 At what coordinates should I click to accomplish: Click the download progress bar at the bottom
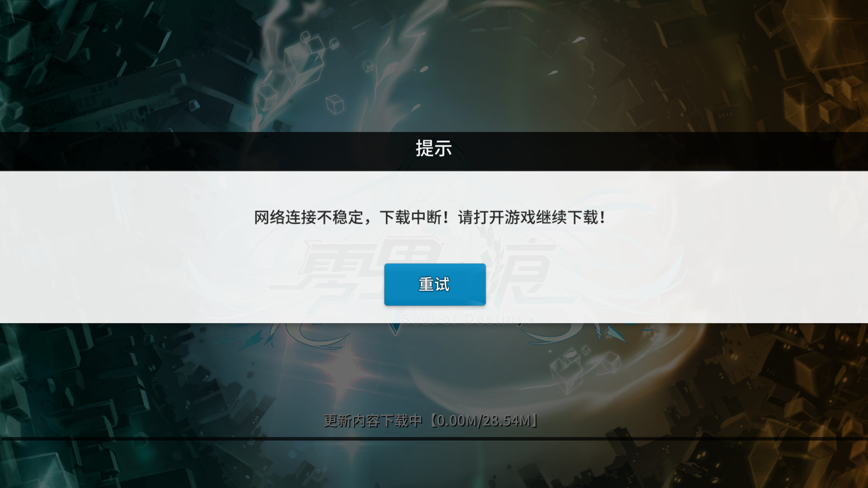click(x=434, y=438)
